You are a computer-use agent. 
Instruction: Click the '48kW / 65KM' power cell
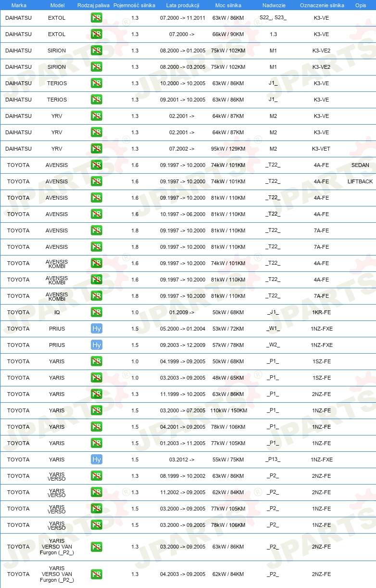(x=228, y=378)
